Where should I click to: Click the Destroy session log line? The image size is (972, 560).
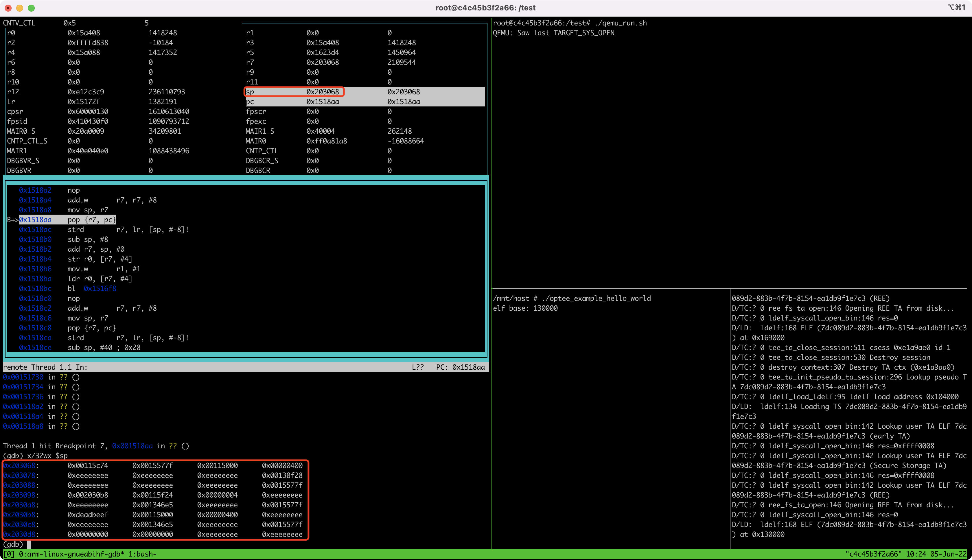click(831, 357)
